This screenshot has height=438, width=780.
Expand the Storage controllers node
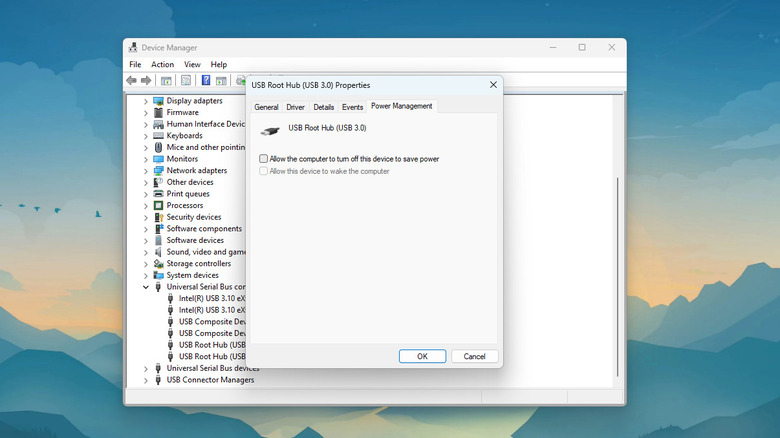coord(146,264)
